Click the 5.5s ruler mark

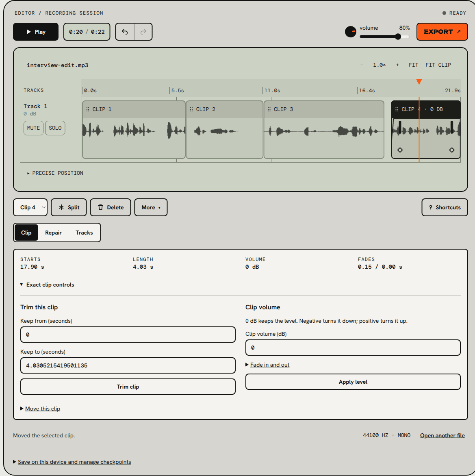click(178, 91)
